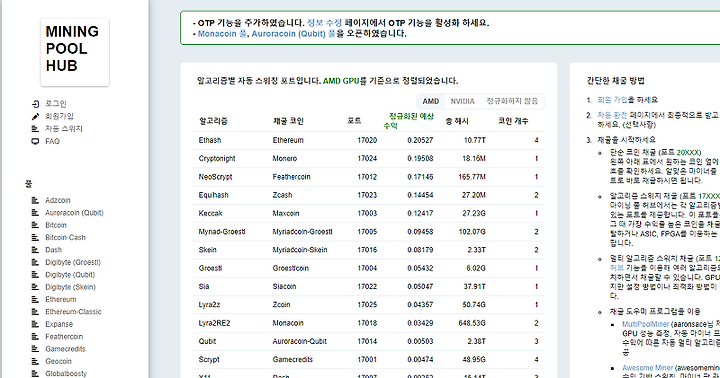Click the chart icon beside Feathercoin
The height and width of the screenshot is (378, 720).
click(35, 337)
